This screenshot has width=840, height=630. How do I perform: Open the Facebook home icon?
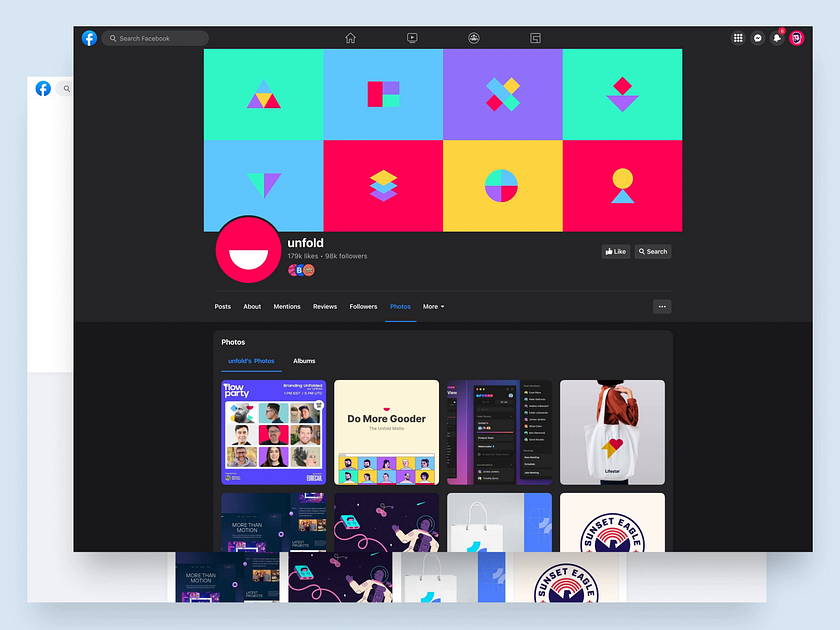pos(350,37)
